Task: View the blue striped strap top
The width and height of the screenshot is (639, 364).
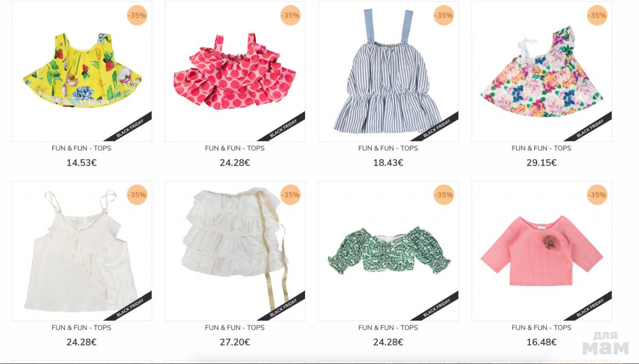Action: (x=388, y=71)
